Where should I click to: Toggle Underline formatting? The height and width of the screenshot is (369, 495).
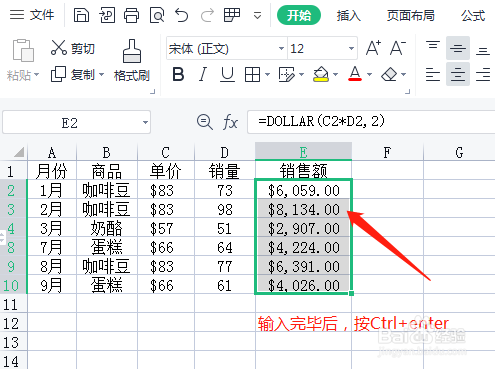click(x=228, y=74)
